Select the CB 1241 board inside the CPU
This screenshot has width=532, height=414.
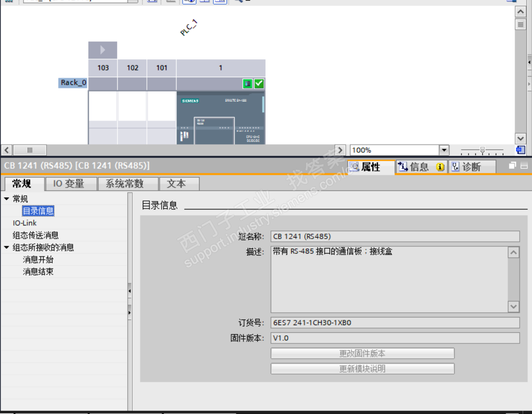click(x=214, y=131)
